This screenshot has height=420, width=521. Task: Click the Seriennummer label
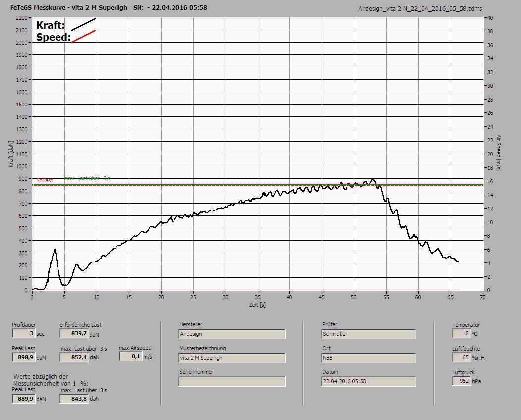196,372
